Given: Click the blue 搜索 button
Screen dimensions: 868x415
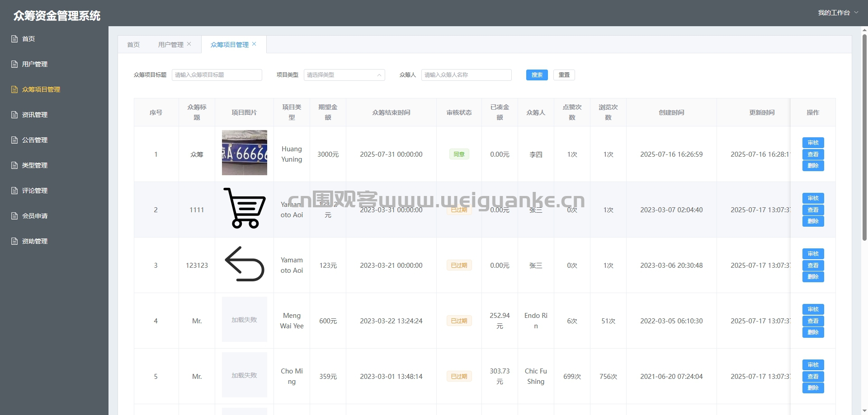Looking at the screenshot, I should (537, 75).
